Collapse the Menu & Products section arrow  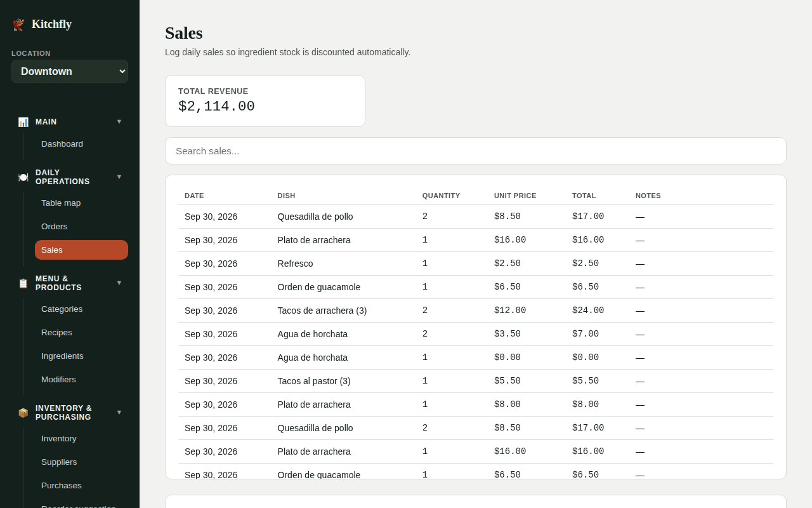point(119,283)
